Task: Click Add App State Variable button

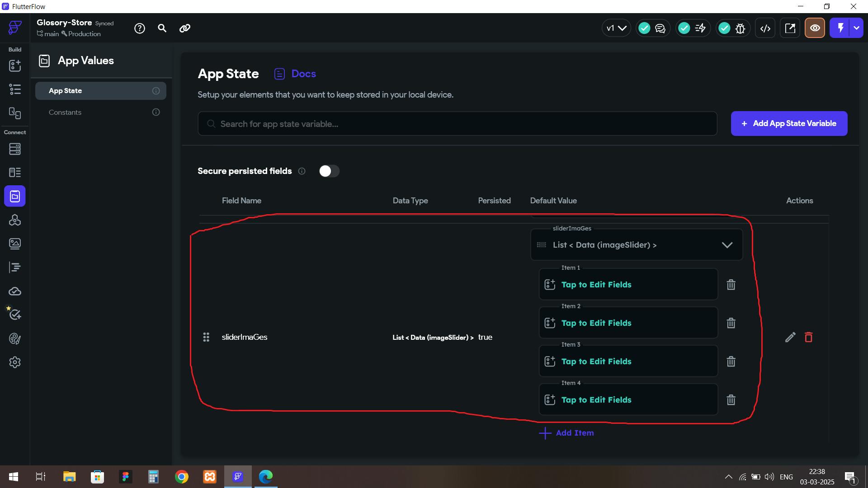Action: pyautogui.click(x=789, y=123)
